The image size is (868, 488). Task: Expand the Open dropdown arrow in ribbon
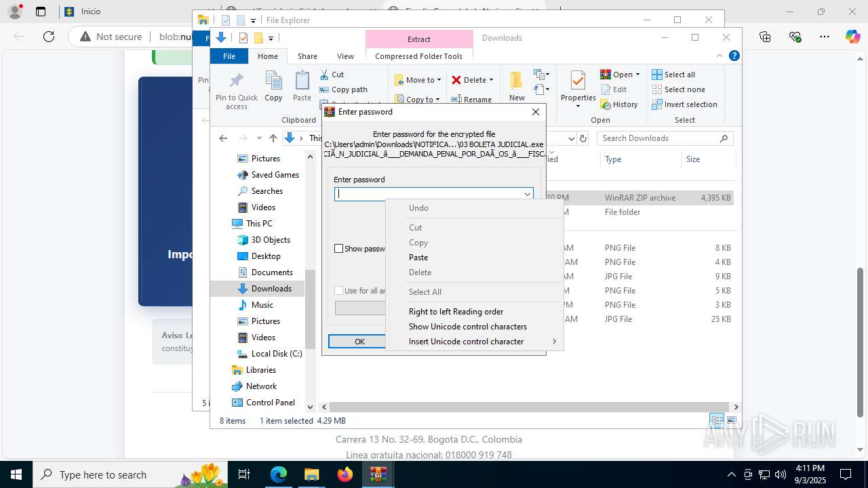pos(637,75)
